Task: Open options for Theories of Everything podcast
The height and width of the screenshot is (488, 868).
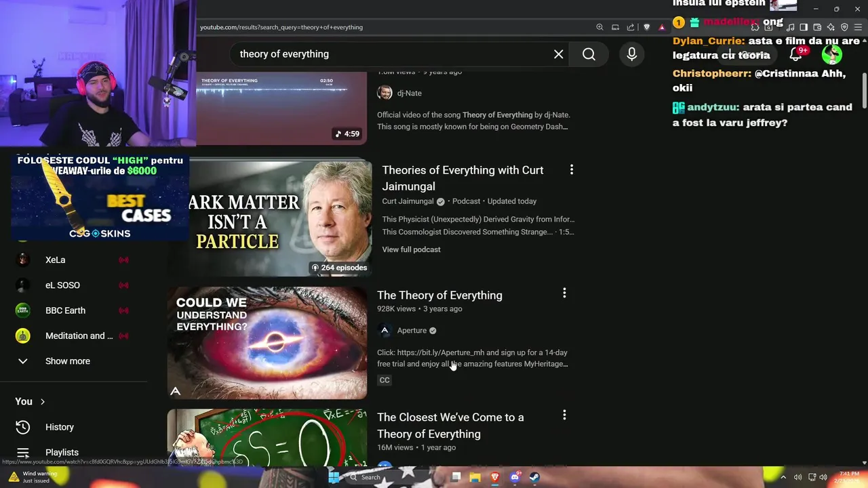Action: [x=572, y=169]
